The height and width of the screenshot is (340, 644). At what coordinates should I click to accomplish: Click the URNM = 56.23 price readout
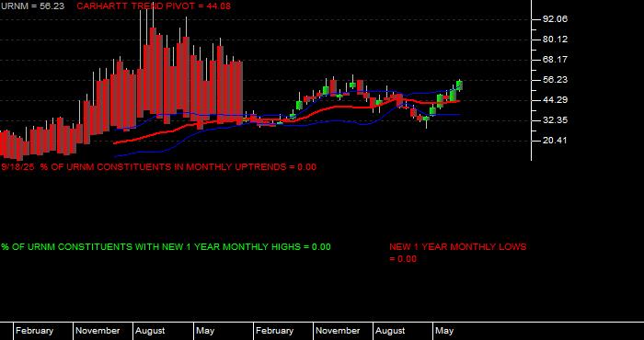tap(32, 6)
